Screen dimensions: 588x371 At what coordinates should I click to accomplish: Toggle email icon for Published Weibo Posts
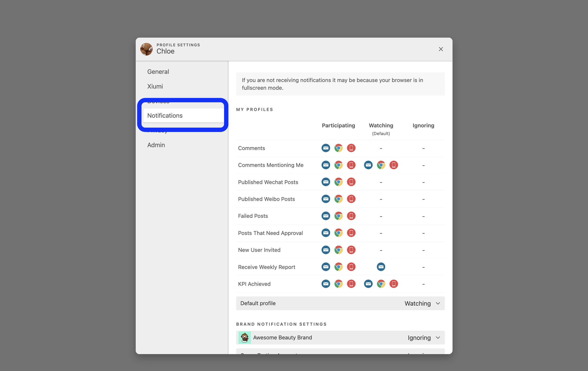(x=326, y=199)
